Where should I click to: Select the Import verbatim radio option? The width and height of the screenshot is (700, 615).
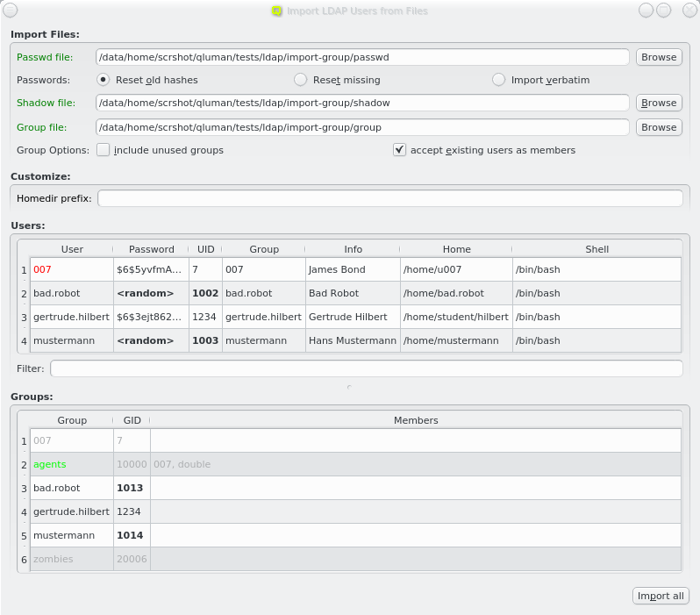[498, 80]
